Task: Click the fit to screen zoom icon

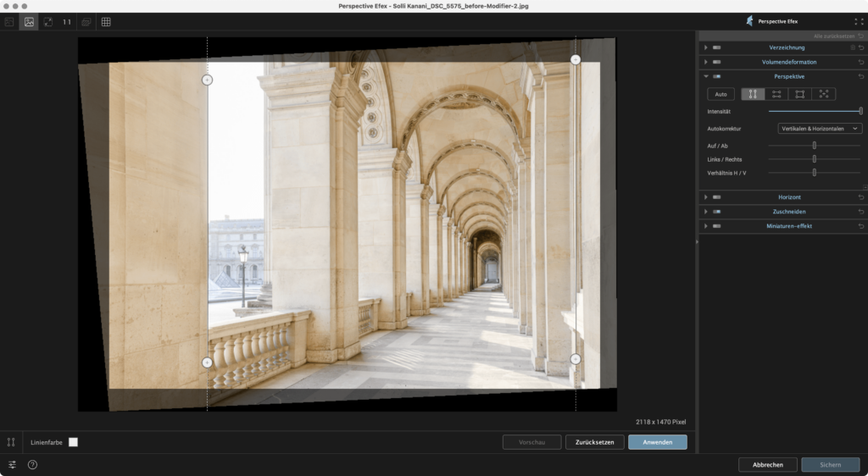Action: (x=48, y=22)
